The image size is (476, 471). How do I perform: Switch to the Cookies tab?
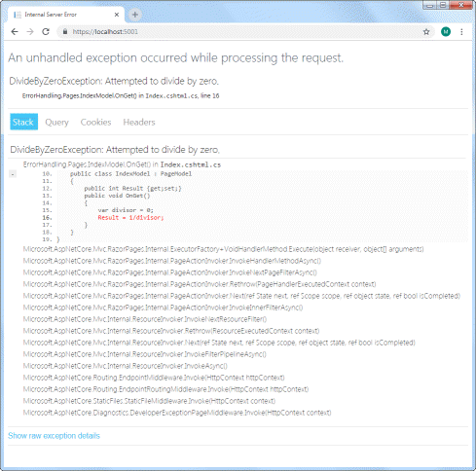coord(95,123)
